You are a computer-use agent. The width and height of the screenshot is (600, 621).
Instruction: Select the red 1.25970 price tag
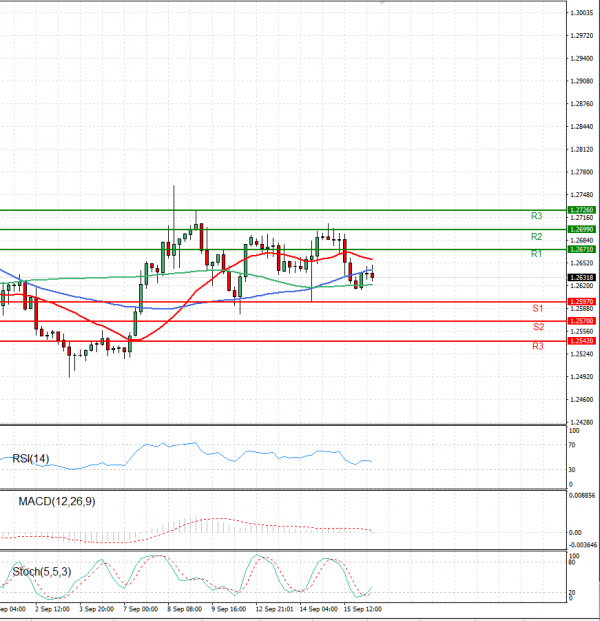click(x=581, y=301)
